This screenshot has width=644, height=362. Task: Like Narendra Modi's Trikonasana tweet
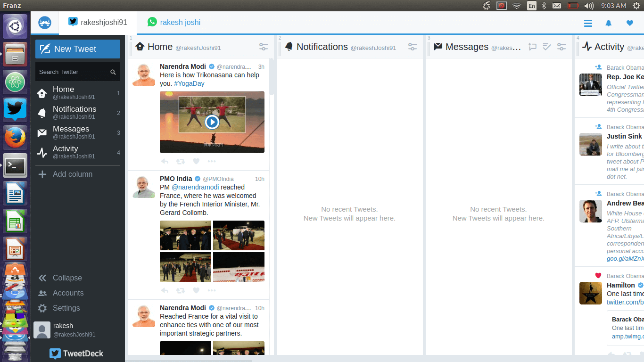click(x=196, y=161)
